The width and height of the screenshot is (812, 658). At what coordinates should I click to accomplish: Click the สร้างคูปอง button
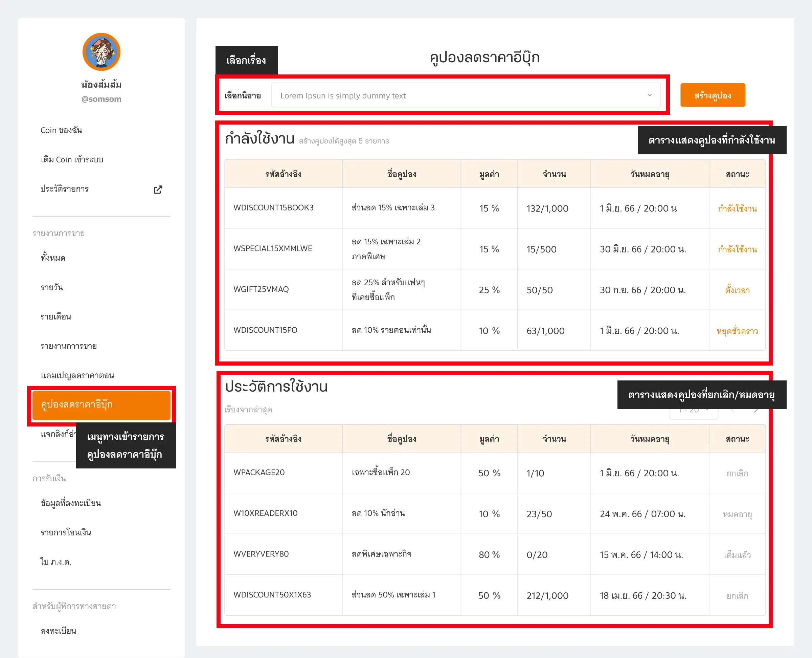[x=712, y=95]
